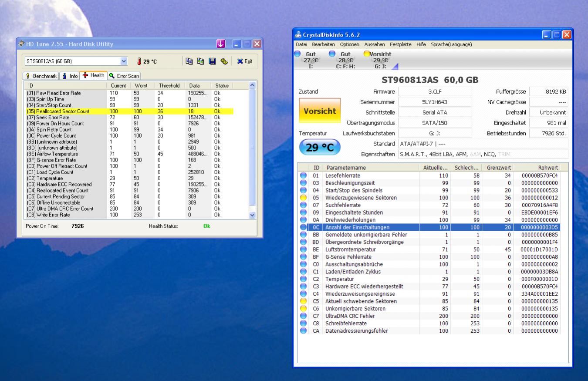The width and height of the screenshot is (588, 381).
Task: Open the Optionen menu
Action: click(350, 44)
